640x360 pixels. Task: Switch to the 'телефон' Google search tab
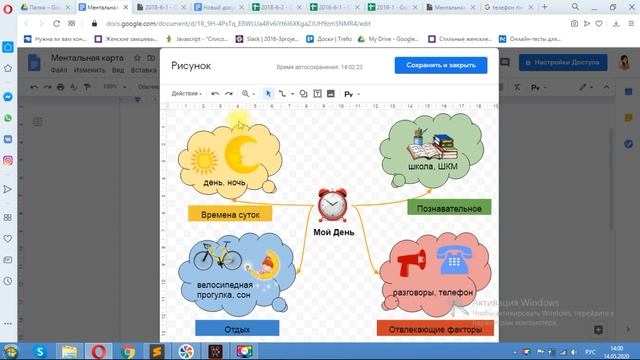pos(509,7)
